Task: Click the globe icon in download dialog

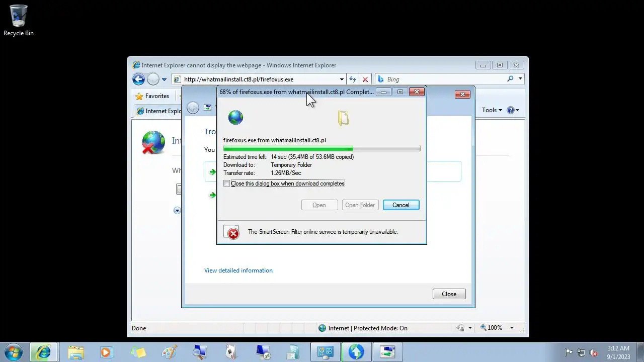Action: [x=235, y=118]
